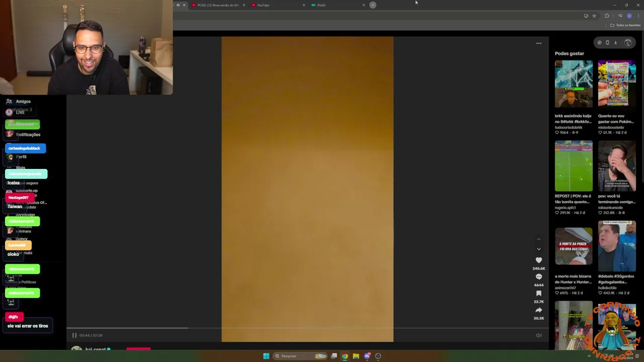Open OBS Studio from the taskbar

pos(378,356)
